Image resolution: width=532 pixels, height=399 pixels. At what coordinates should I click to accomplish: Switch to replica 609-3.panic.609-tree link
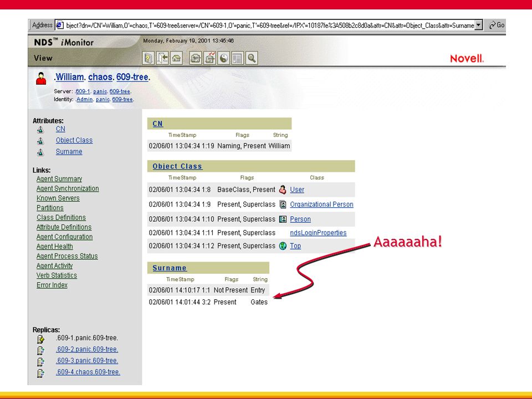[87, 361]
